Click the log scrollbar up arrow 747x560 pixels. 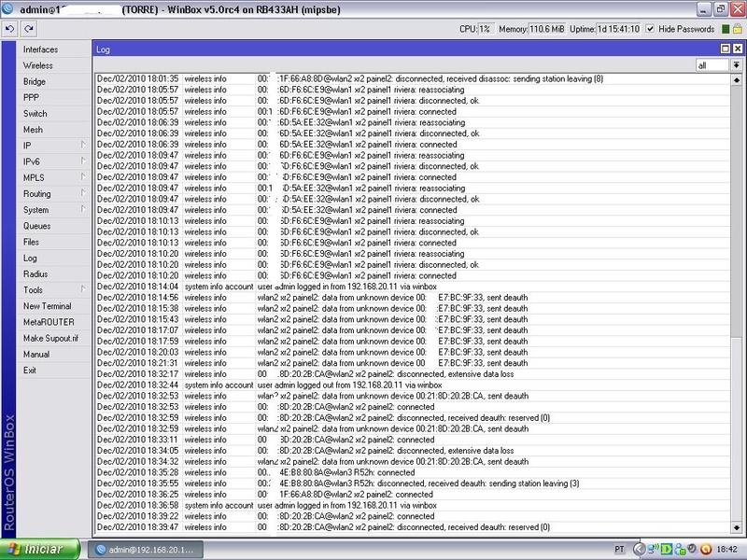coord(737,80)
